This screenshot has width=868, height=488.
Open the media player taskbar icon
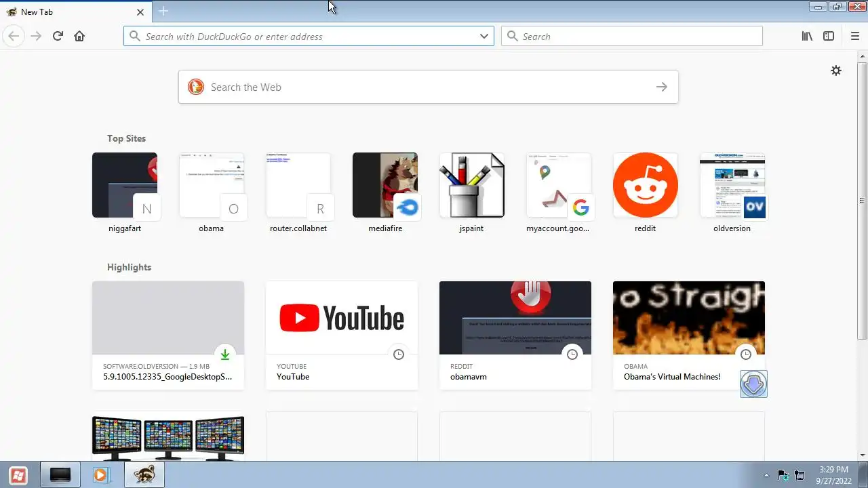pyautogui.click(x=101, y=475)
